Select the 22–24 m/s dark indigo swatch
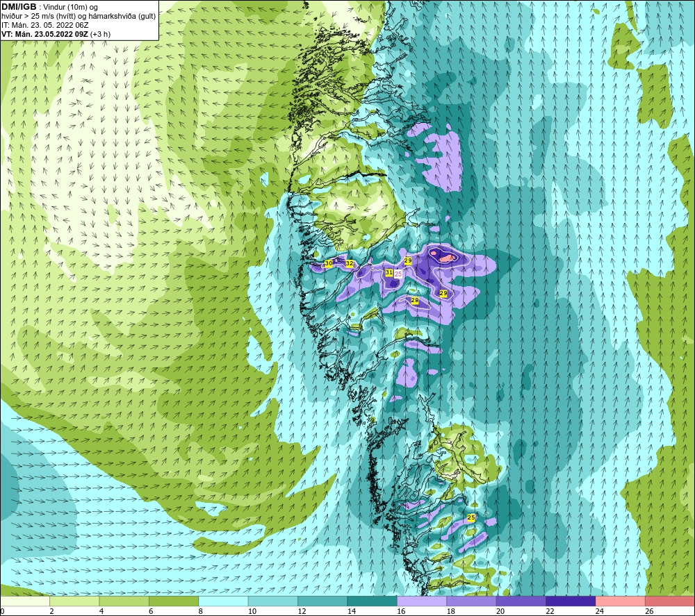The width and height of the screenshot is (695, 616). click(x=571, y=601)
